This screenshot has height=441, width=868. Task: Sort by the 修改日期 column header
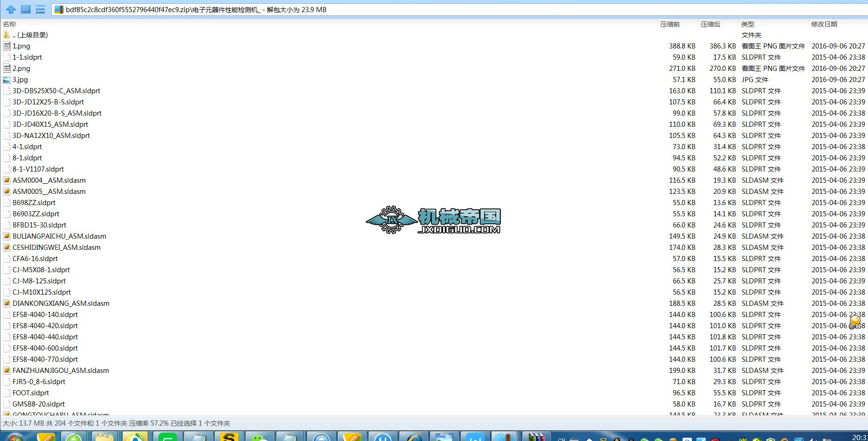coord(824,24)
